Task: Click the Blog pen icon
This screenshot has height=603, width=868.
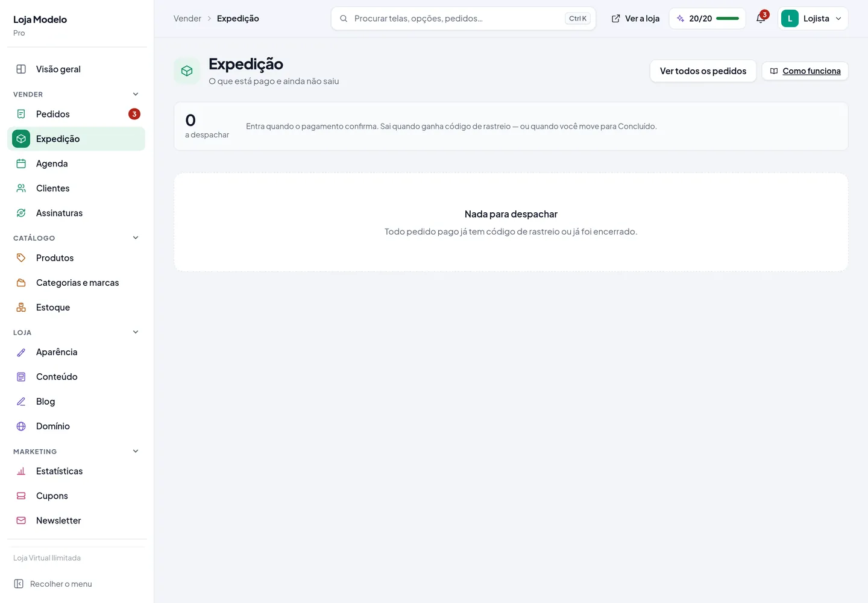Action: 21,402
